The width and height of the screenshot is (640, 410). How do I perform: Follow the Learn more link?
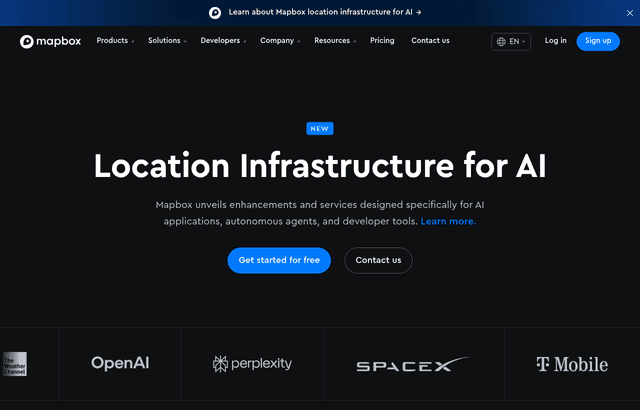pyautogui.click(x=448, y=222)
